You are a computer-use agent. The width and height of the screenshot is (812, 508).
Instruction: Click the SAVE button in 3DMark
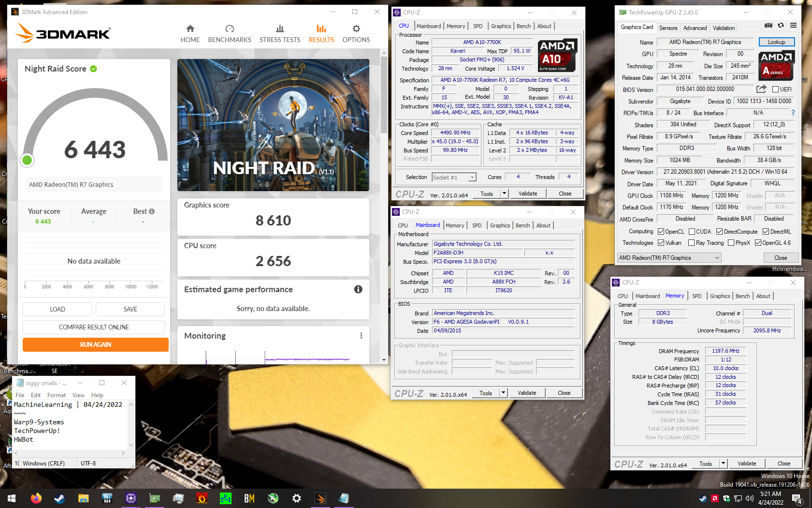point(130,309)
